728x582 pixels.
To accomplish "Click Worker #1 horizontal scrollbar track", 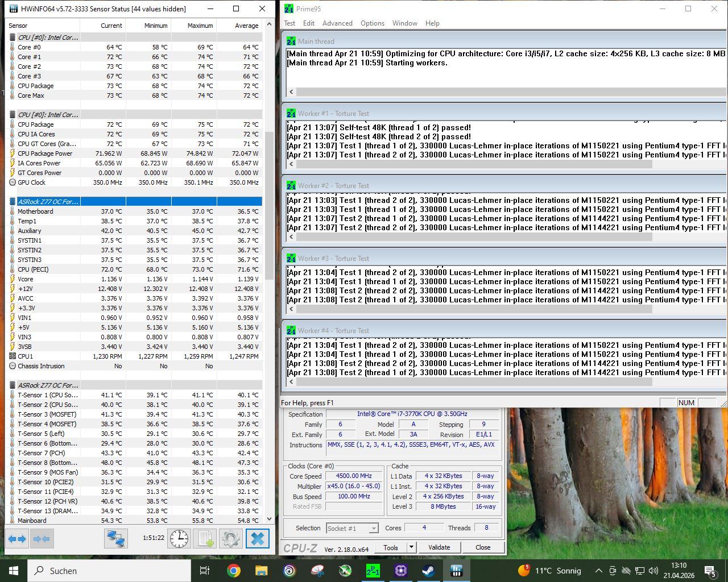I will pyautogui.click(x=689, y=164).
